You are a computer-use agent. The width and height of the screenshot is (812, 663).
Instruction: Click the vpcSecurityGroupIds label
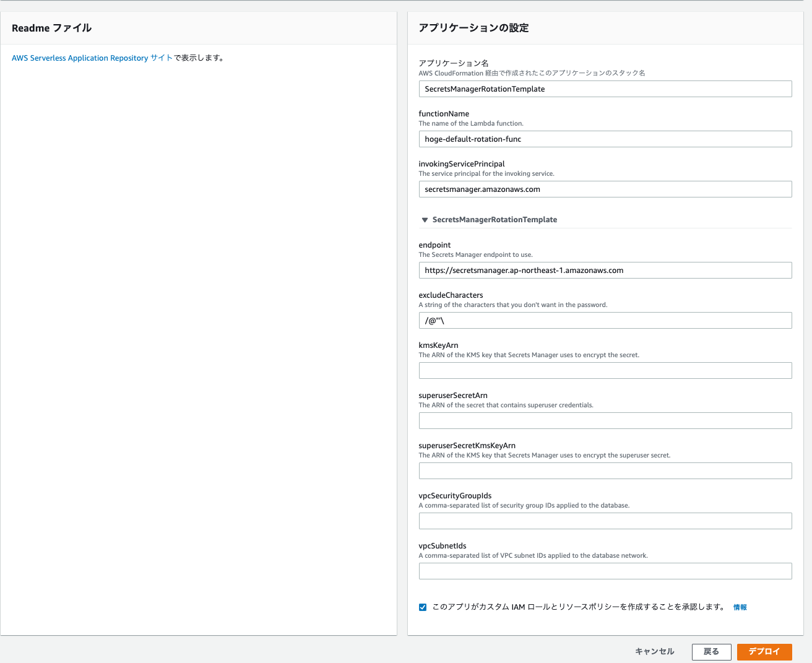(455, 496)
